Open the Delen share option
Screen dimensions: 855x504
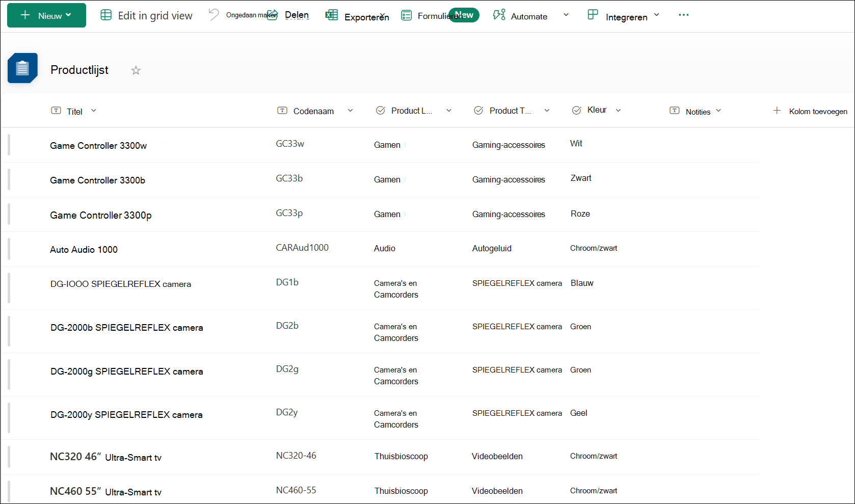297,15
